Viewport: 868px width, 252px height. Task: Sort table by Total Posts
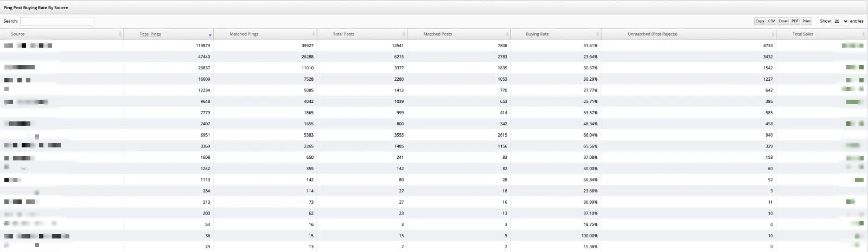click(x=343, y=34)
